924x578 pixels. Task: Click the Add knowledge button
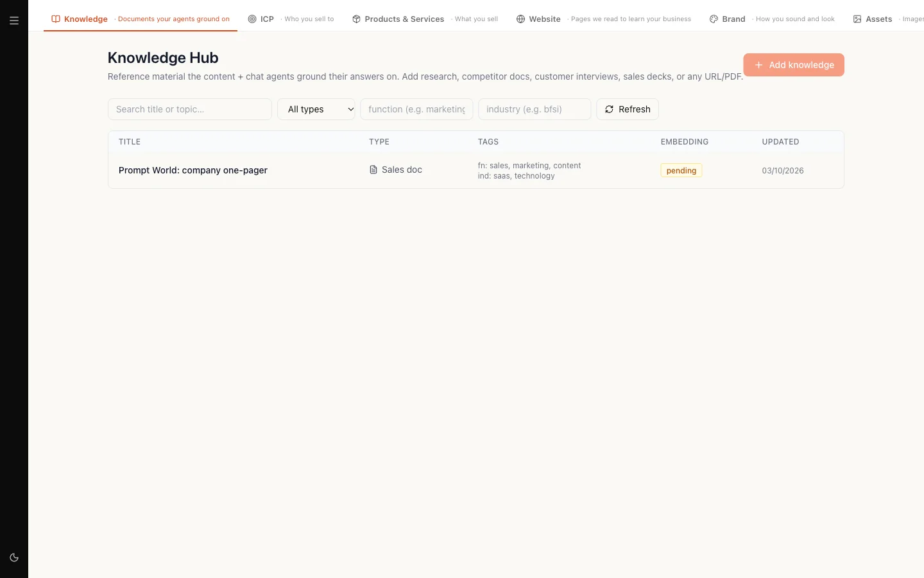point(794,65)
